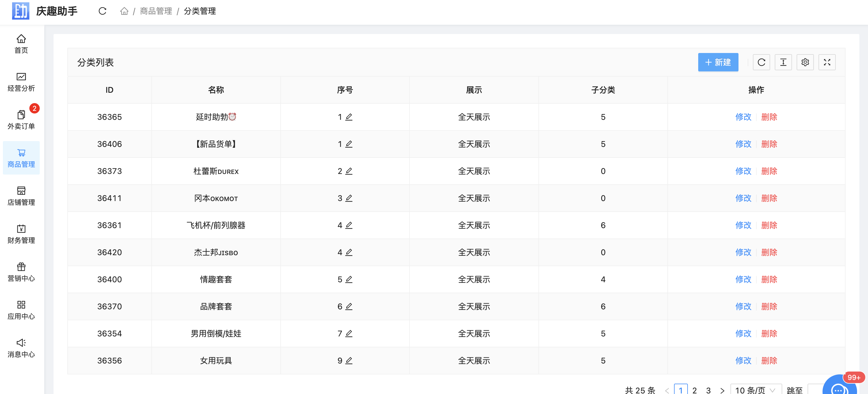Switch the table to fullscreen
The image size is (868, 394).
pos(827,62)
